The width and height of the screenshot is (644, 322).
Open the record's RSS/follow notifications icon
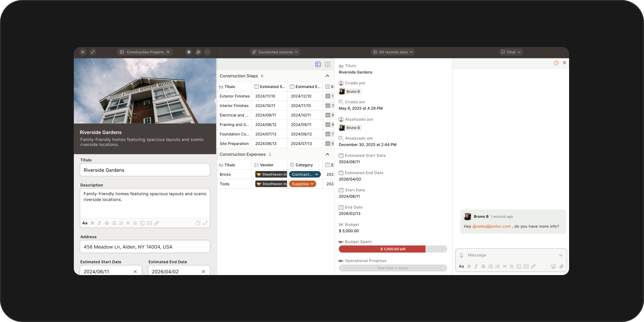[x=198, y=52]
